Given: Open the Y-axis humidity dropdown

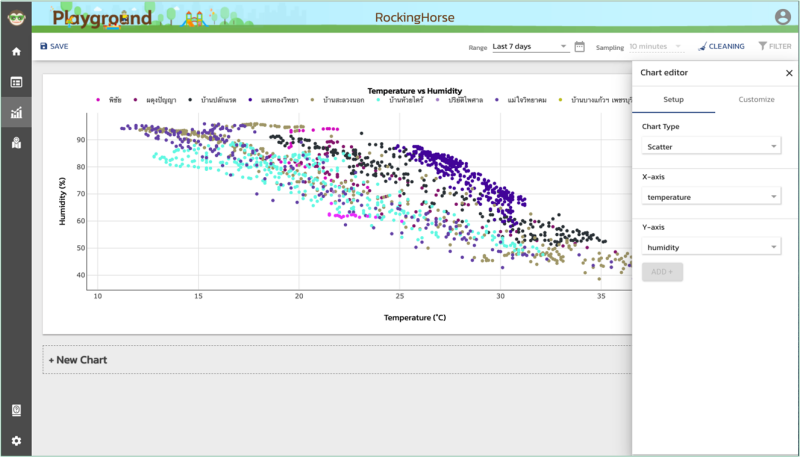Looking at the screenshot, I should [x=711, y=247].
